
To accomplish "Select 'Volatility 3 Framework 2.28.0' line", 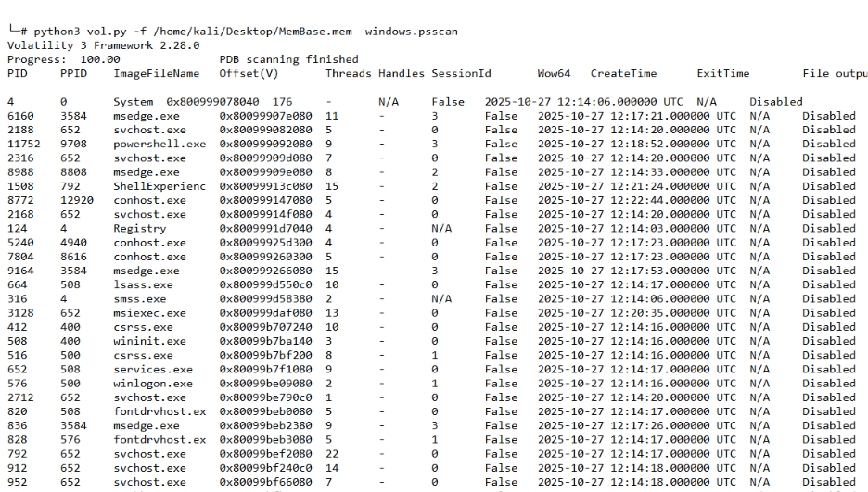I will point(104,45).
